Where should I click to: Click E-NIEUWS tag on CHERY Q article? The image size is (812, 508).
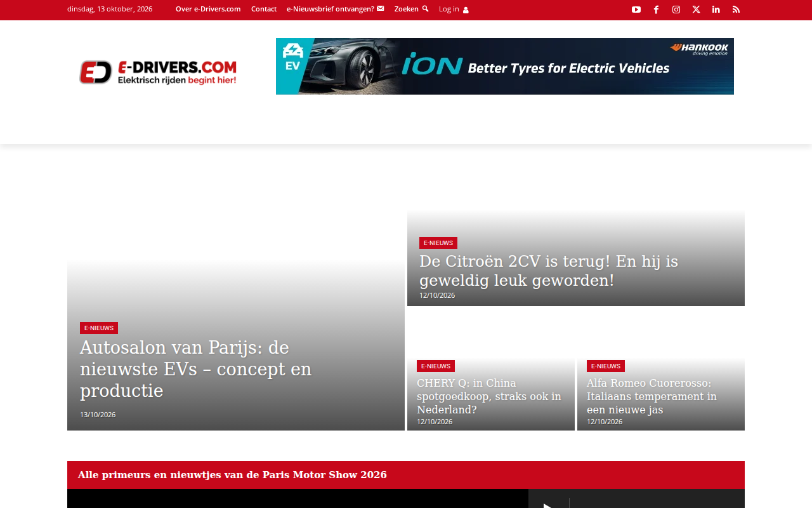[x=436, y=366]
